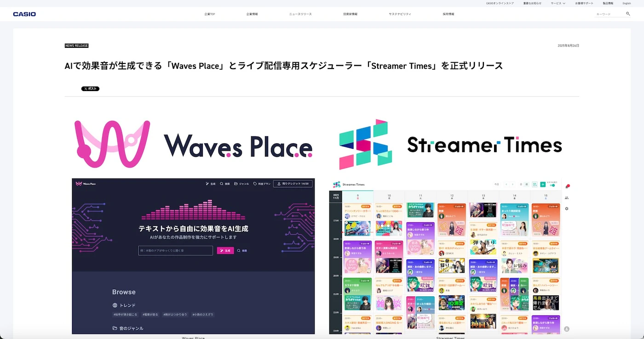Expand the サービス dropdown
The height and width of the screenshot is (339, 644).
(x=558, y=3)
